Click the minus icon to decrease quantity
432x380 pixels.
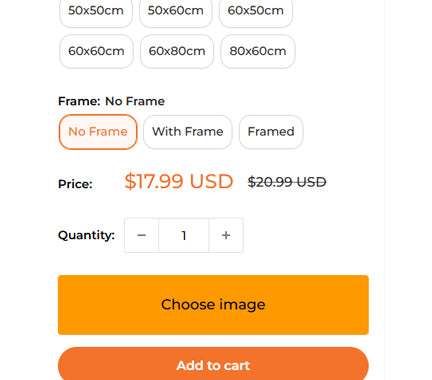coord(141,235)
